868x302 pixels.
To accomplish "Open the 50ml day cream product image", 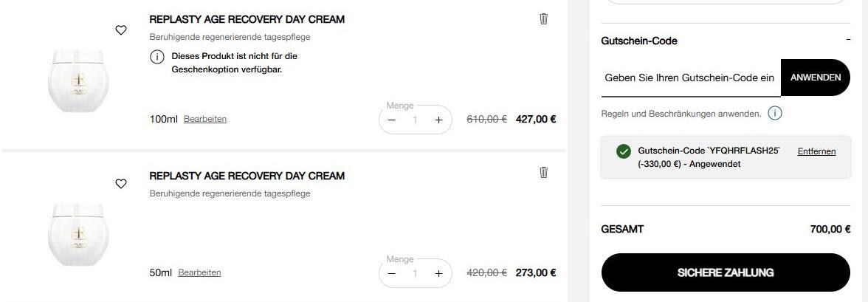I will (78, 235).
